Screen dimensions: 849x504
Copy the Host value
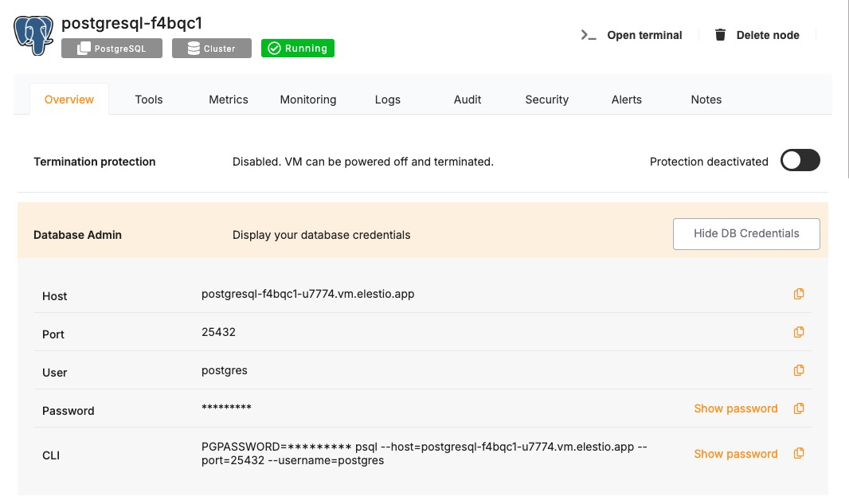799,294
